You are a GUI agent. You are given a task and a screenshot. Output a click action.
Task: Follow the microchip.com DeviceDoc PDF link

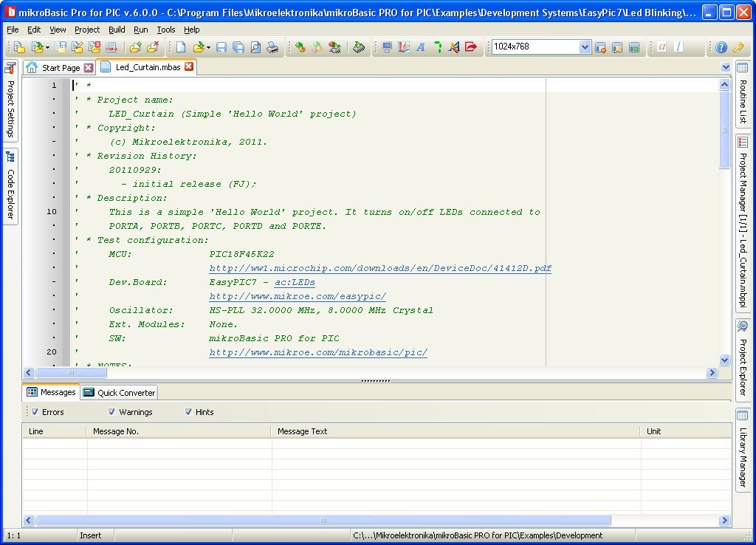(x=380, y=268)
